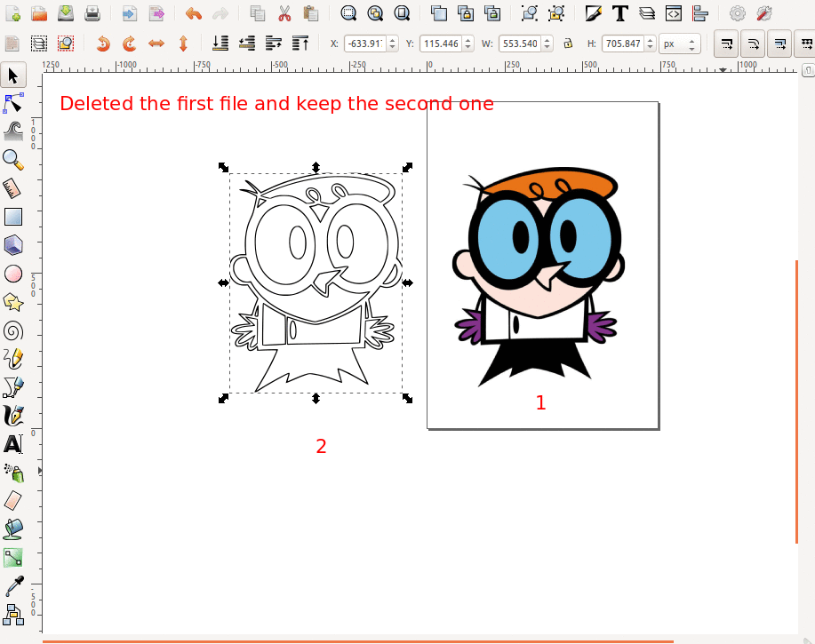Save the current document

point(65,12)
